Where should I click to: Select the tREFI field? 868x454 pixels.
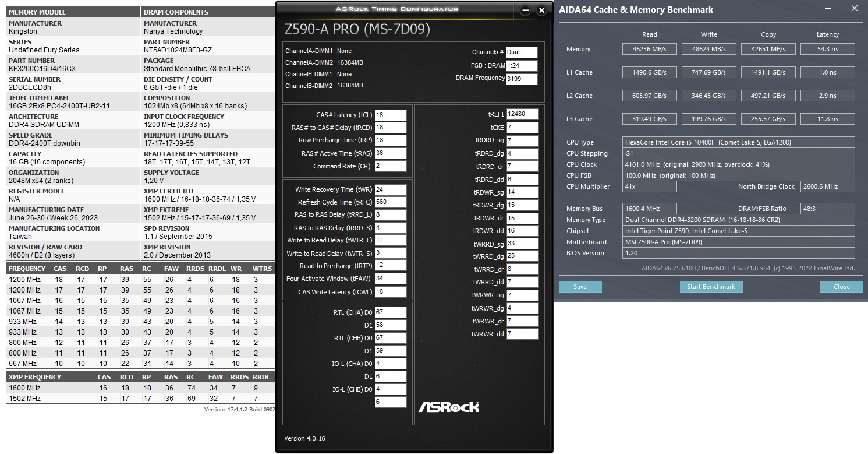click(523, 114)
